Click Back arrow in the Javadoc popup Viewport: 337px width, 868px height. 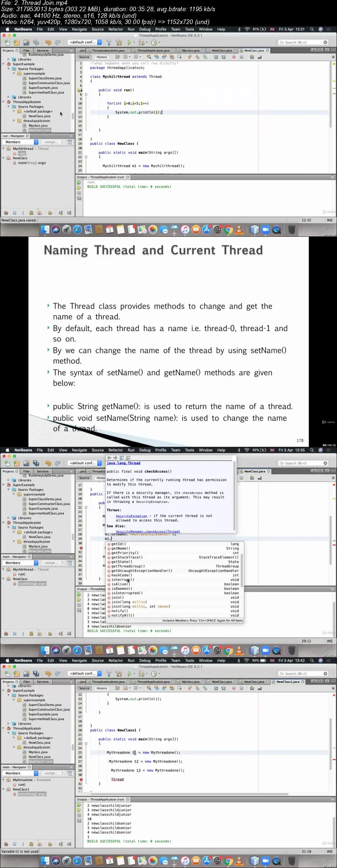tap(109, 458)
